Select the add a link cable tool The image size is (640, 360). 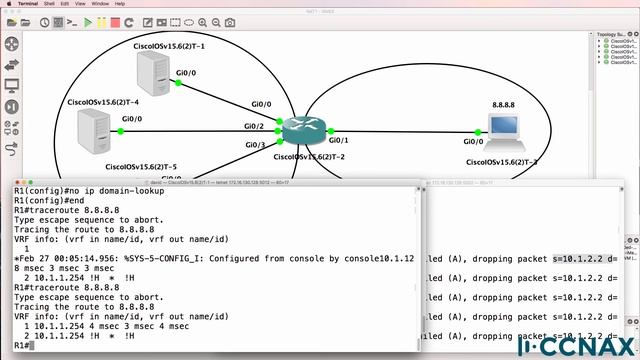coord(12,149)
